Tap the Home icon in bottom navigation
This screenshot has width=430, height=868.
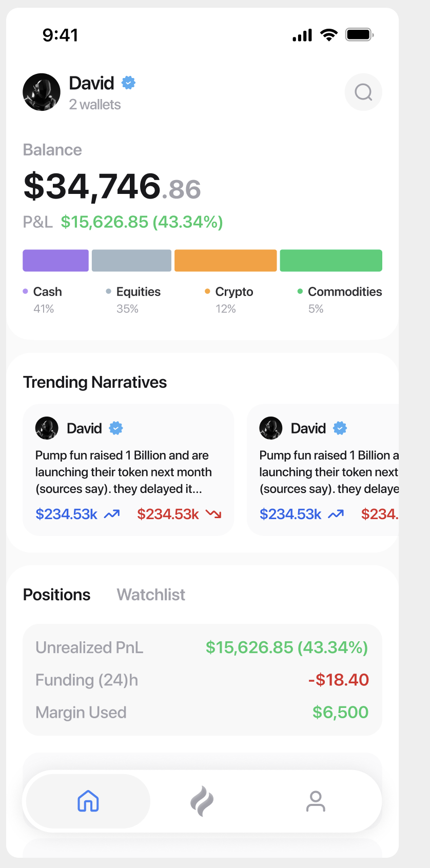pyautogui.click(x=88, y=801)
